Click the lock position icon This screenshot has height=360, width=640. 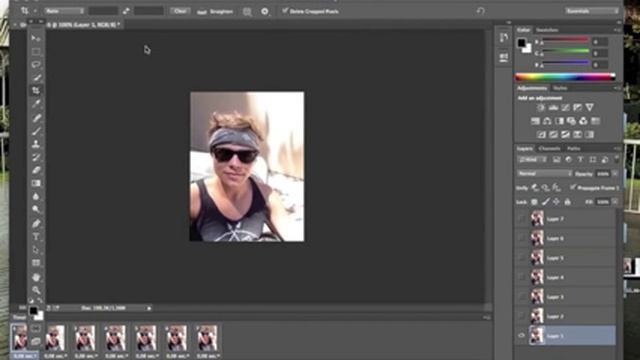tap(556, 202)
